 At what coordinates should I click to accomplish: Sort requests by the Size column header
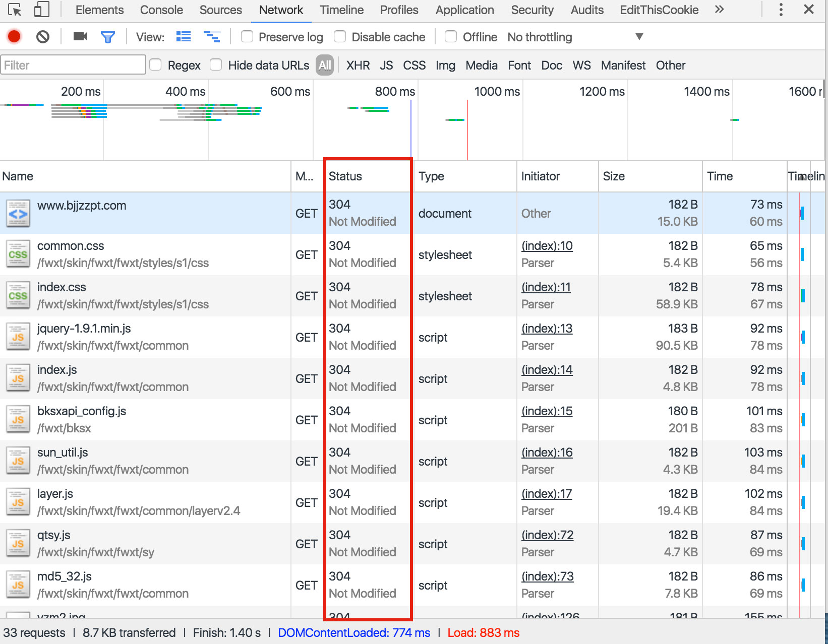[614, 176]
